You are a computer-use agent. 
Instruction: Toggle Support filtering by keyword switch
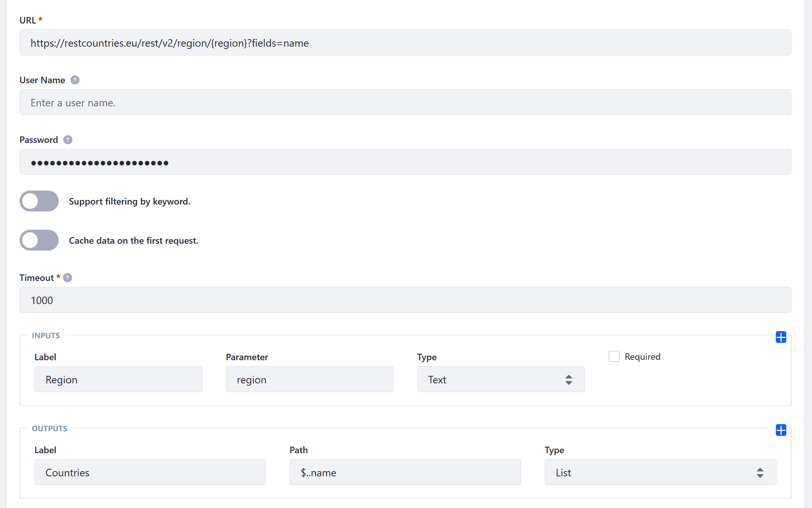(x=39, y=201)
